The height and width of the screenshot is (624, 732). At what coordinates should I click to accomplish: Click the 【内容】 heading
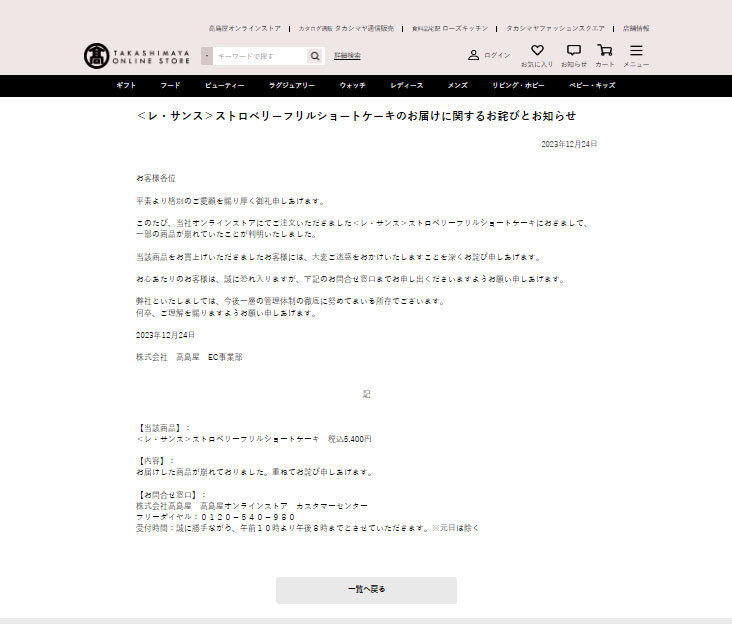[x=151, y=461]
